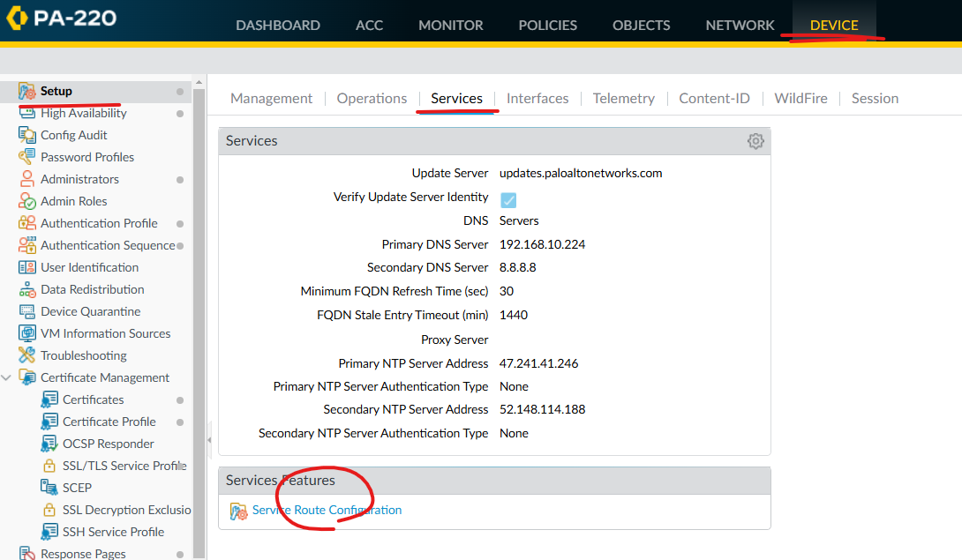Click the Certificate Management folder icon
This screenshot has width=962, height=560.
pyautogui.click(x=27, y=377)
